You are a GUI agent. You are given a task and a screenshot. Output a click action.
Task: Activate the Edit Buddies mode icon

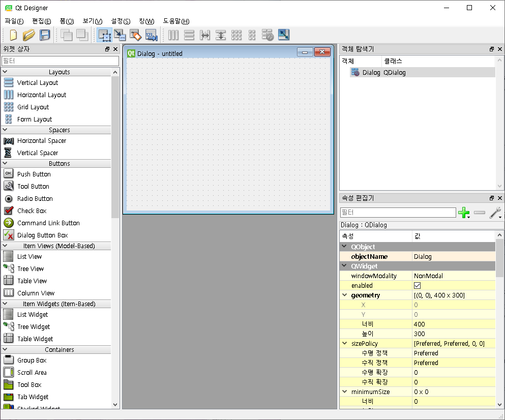click(136, 35)
